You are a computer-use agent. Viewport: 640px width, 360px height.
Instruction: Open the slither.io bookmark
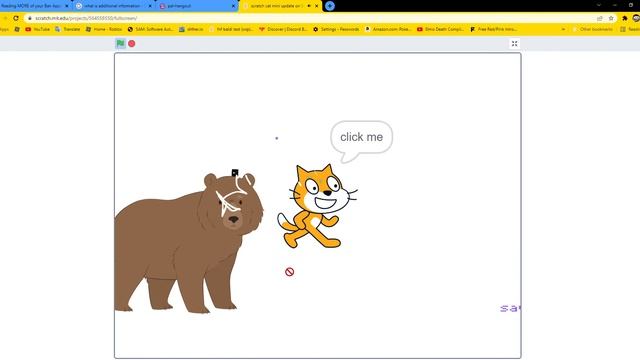[191, 29]
